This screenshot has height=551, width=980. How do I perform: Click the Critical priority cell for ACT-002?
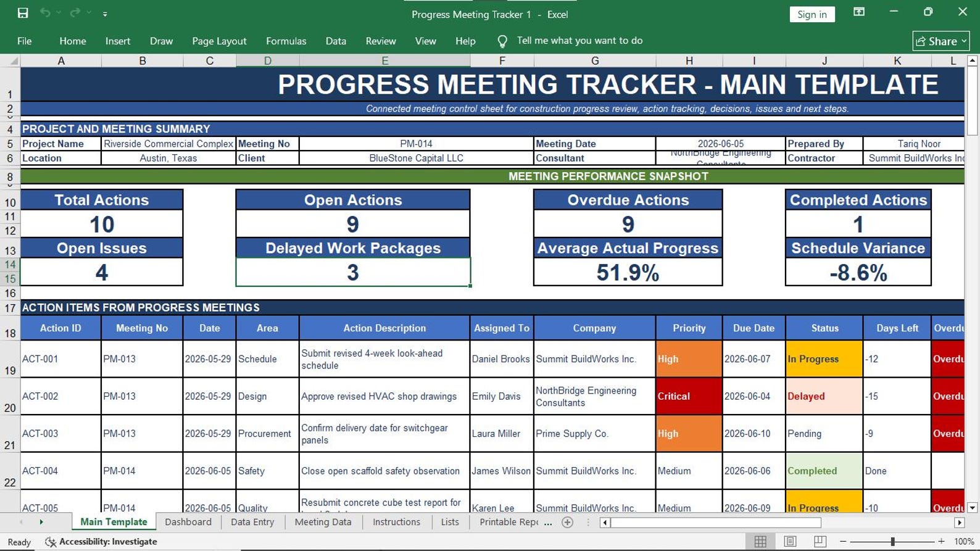(x=689, y=396)
